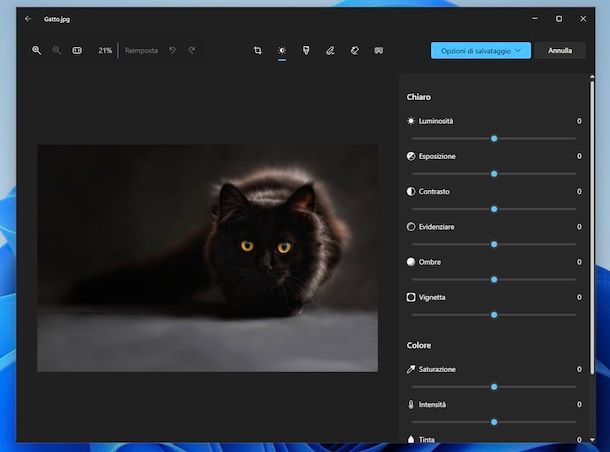Select the Markup pen tool
This screenshot has width=610, height=452.
pos(330,50)
